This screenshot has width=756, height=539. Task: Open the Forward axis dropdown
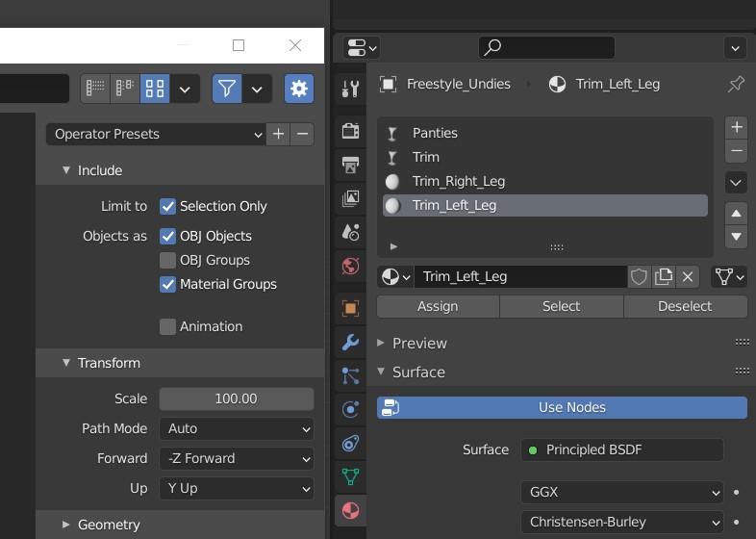[237, 458]
